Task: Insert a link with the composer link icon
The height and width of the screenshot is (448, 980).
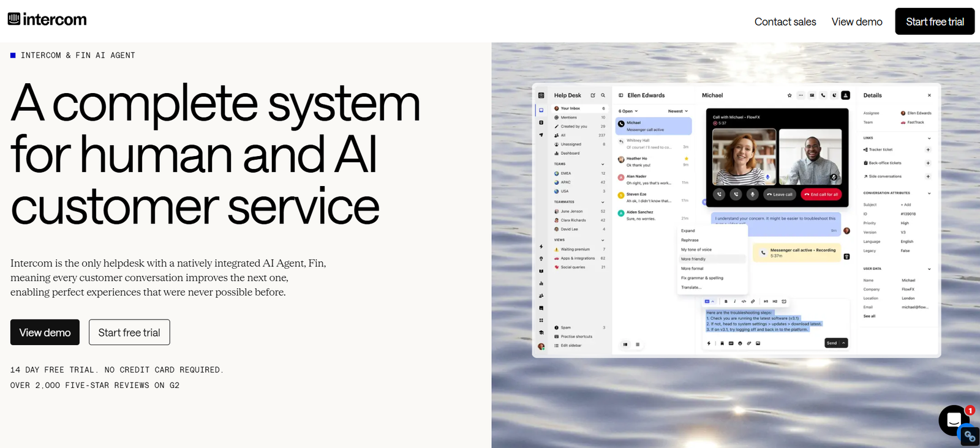Action: point(753,302)
